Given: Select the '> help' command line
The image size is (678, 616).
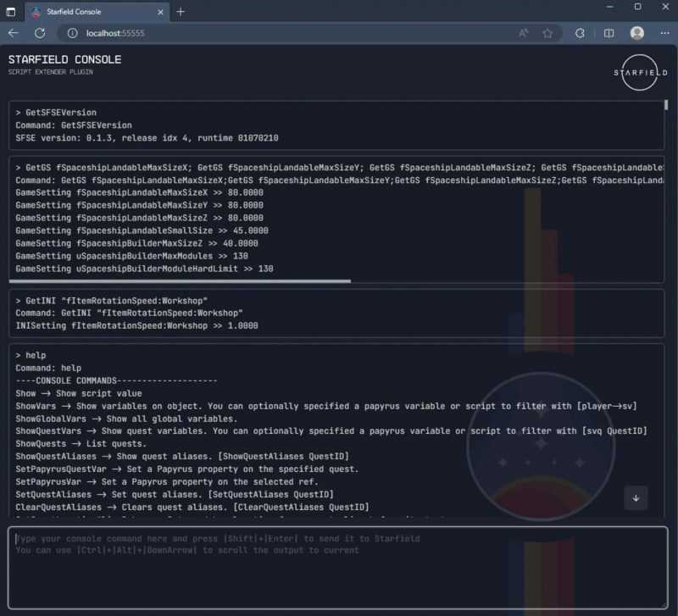Looking at the screenshot, I should pos(31,355).
